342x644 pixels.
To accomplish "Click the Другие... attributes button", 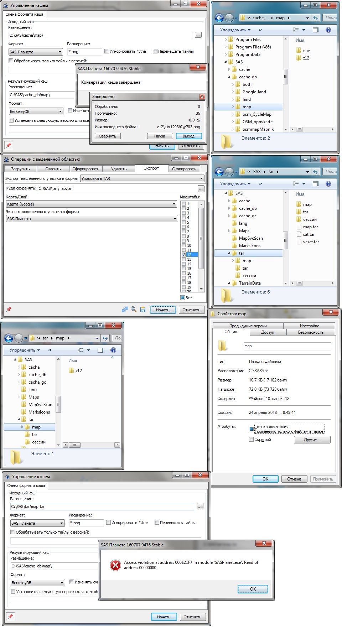I will [312, 440].
